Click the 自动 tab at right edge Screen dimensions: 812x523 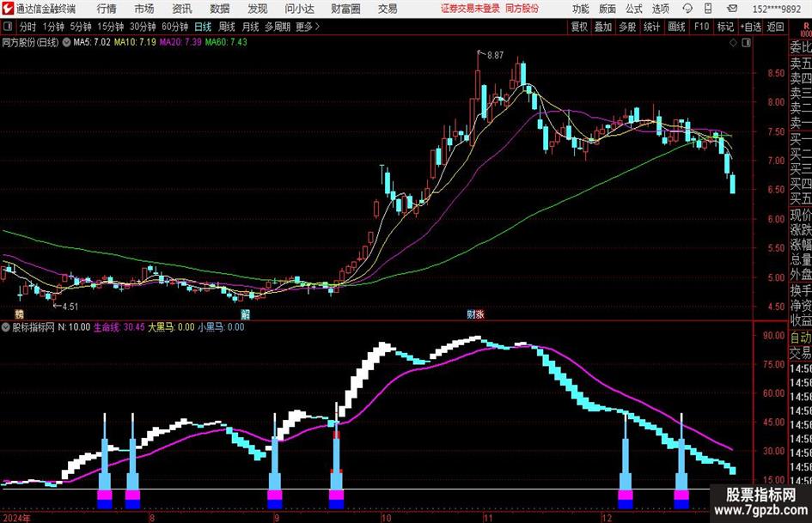[801, 338]
